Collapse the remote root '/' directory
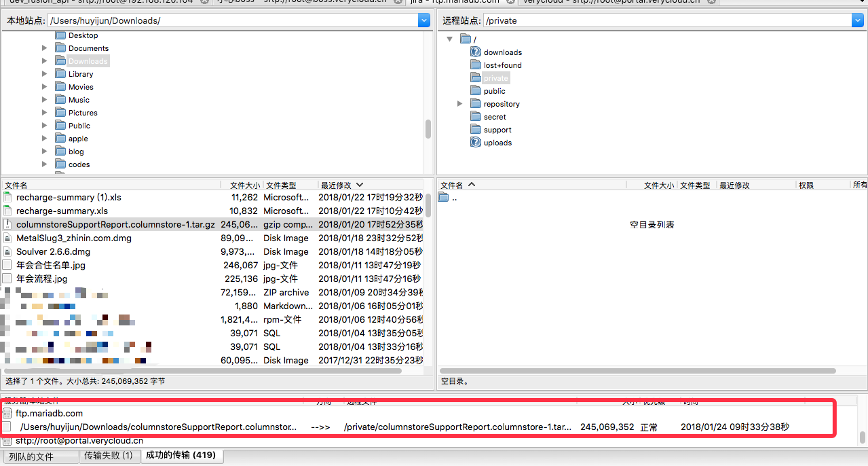Screen dimensions: 868x466 (x=449, y=39)
